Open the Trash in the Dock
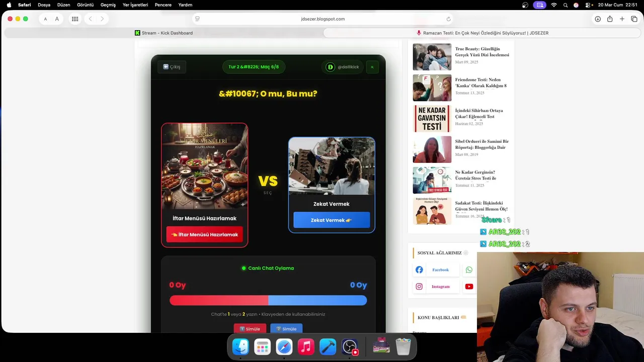Viewport: 644px width, 362px height. point(403,346)
